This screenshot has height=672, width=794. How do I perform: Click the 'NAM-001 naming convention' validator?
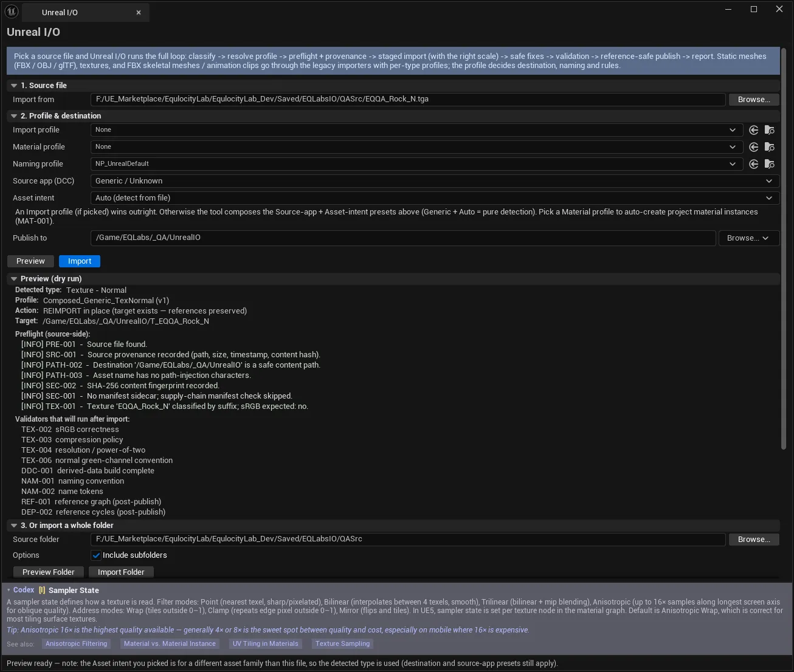tap(73, 481)
